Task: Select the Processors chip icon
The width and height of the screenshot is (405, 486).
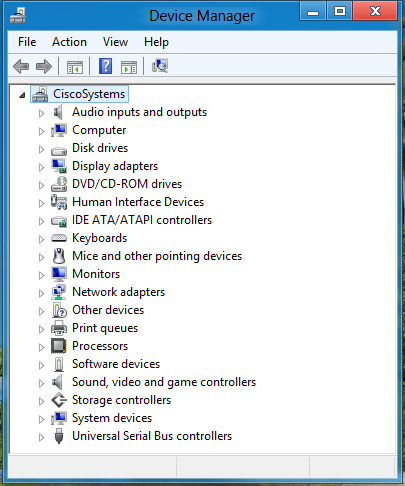Action: coord(59,346)
